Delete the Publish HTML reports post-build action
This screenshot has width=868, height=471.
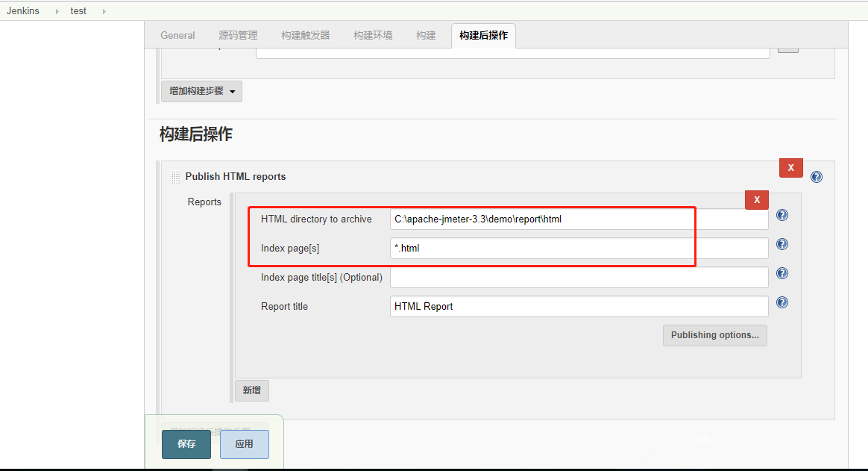point(790,167)
